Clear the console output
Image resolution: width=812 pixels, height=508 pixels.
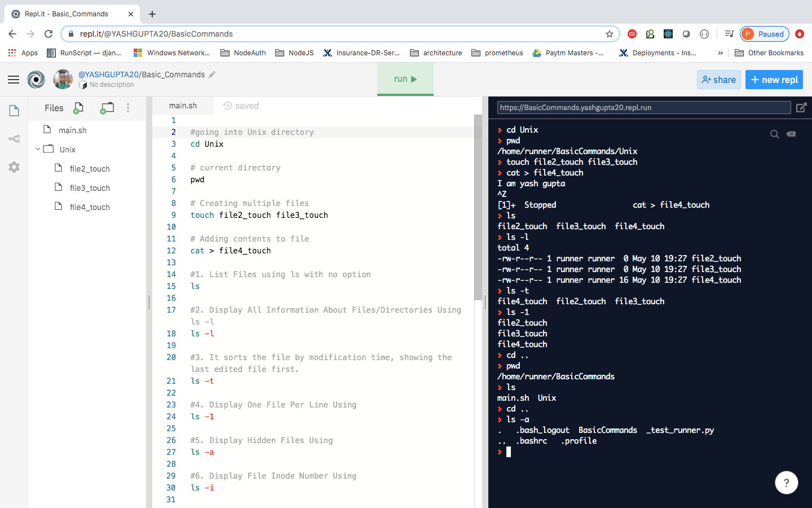click(x=791, y=134)
